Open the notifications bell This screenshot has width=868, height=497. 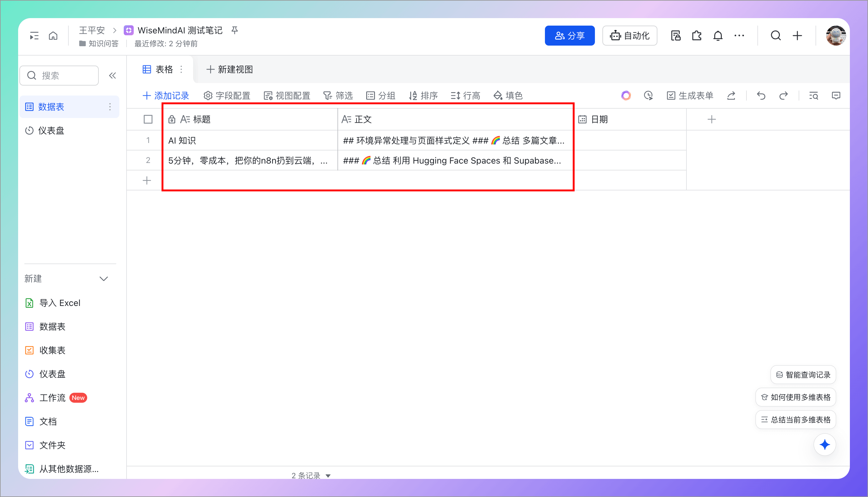(718, 36)
